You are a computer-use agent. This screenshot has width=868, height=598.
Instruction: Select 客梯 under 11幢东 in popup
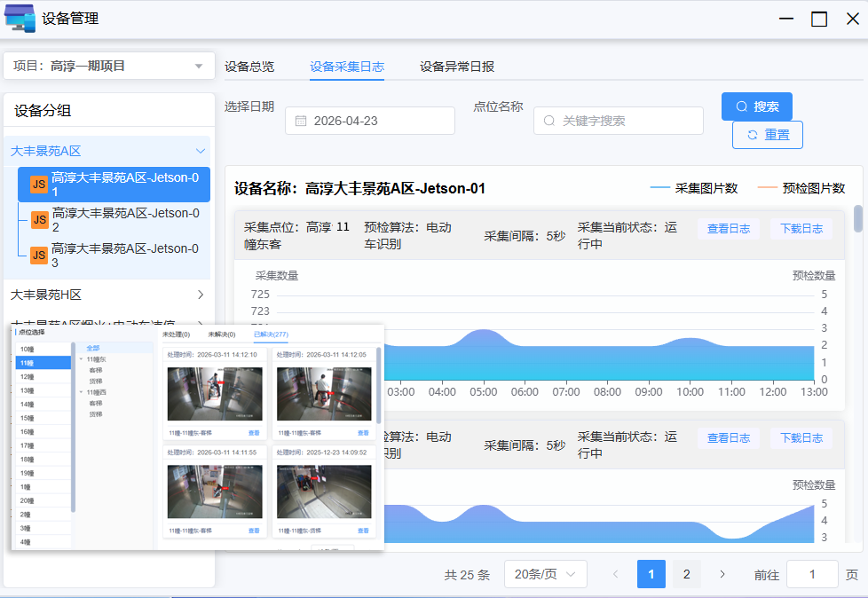pos(96,370)
